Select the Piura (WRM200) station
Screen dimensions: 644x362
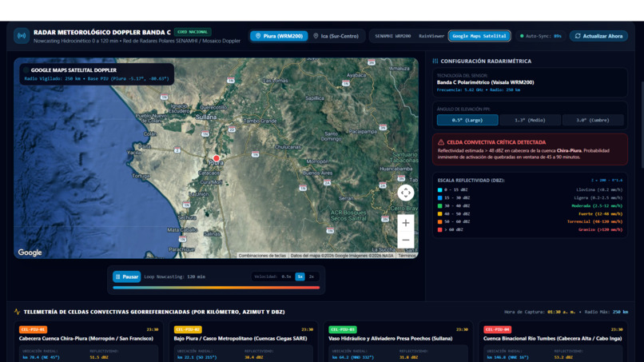279,36
